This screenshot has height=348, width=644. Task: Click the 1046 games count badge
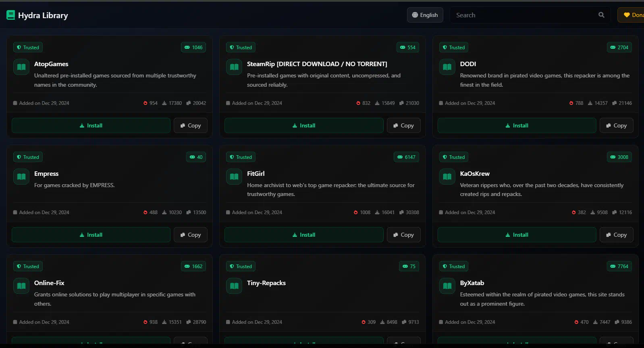pyautogui.click(x=193, y=47)
